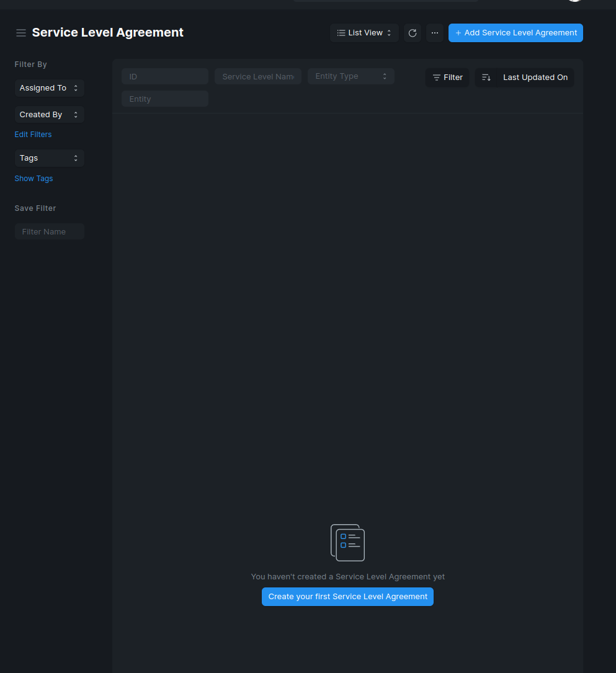Click Edit Filters link

33,134
